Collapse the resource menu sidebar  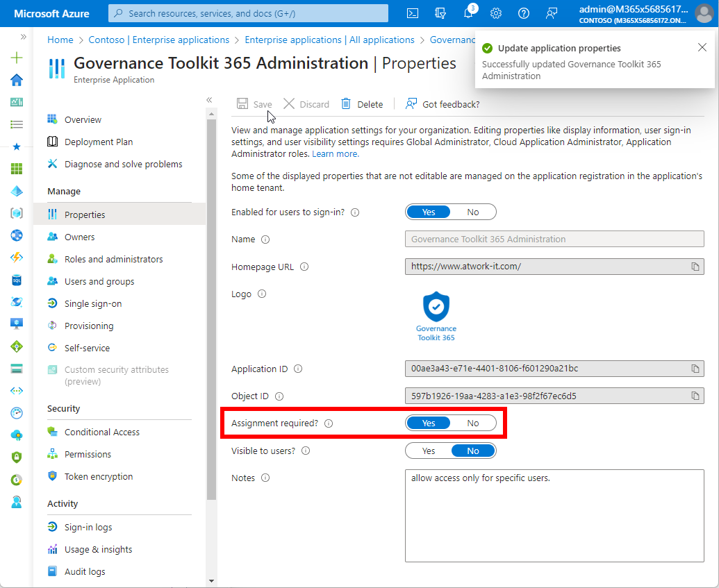pyautogui.click(x=209, y=100)
